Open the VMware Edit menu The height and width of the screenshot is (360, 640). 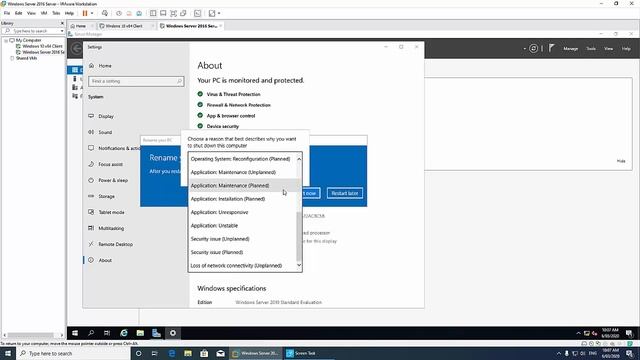[18, 13]
